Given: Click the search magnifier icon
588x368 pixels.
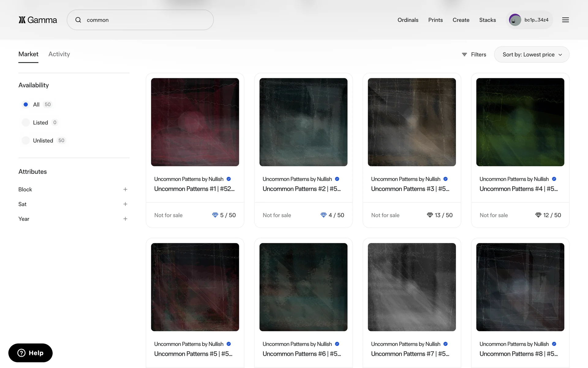Looking at the screenshot, I should tap(78, 20).
